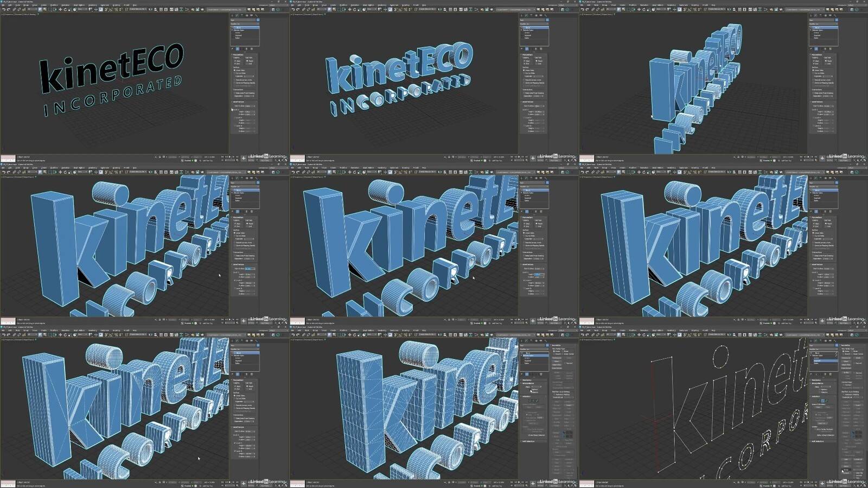Image resolution: width=868 pixels, height=488 pixels.
Task: Click Refine button in white-outline spline frame
Action: [x=845, y=373]
